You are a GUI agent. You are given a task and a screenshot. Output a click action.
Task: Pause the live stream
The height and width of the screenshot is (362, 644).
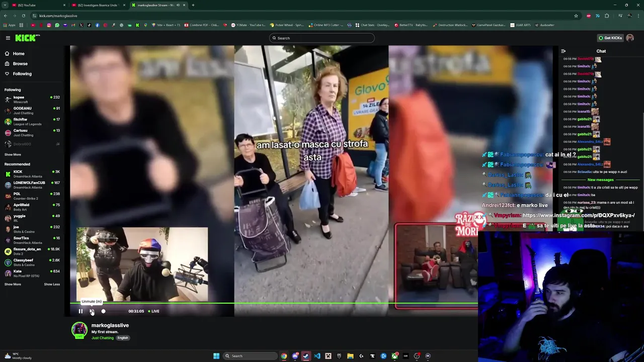tap(80, 311)
